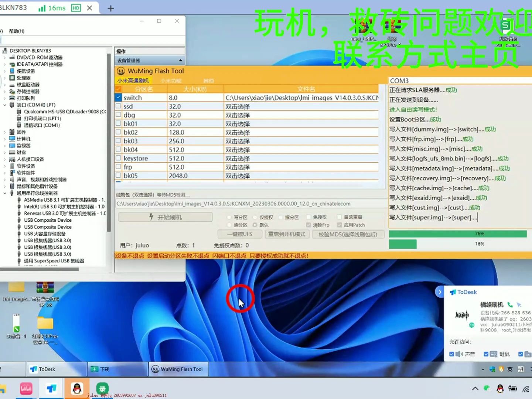This screenshot has width=532, height=399.
Task: Expand the 人机接口设备 tree node
Action: click(5, 159)
